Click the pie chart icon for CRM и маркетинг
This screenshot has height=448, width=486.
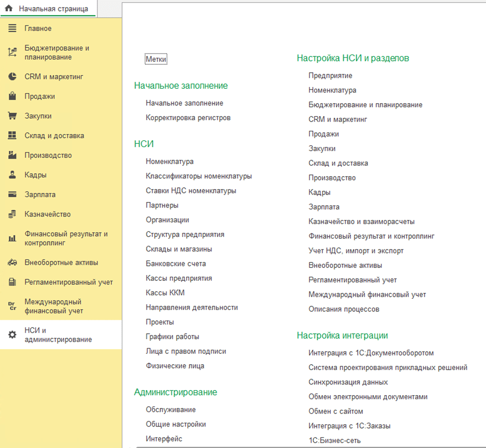point(12,77)
